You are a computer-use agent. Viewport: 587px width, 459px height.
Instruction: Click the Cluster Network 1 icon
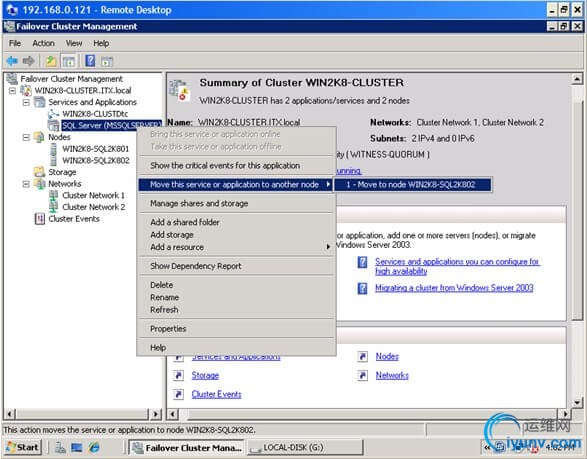(x=54, y=195)
